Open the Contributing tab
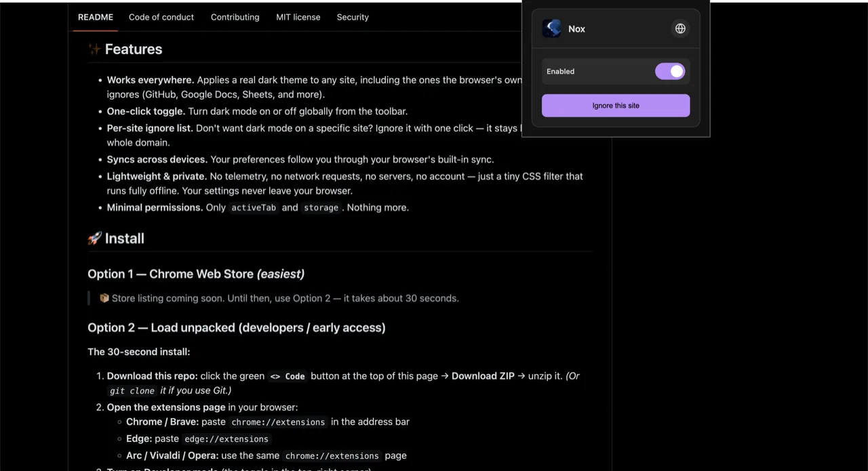 (235, 17)
